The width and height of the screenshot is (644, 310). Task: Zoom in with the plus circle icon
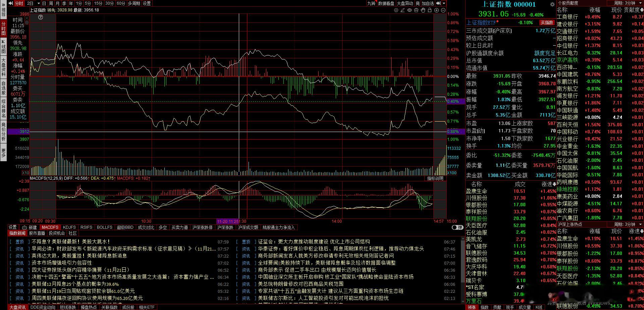[x=437, y=10]
